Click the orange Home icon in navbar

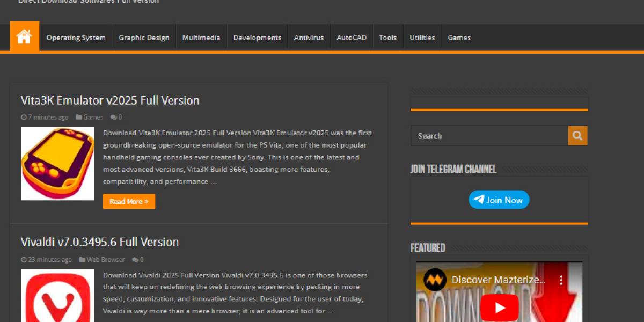24,37
